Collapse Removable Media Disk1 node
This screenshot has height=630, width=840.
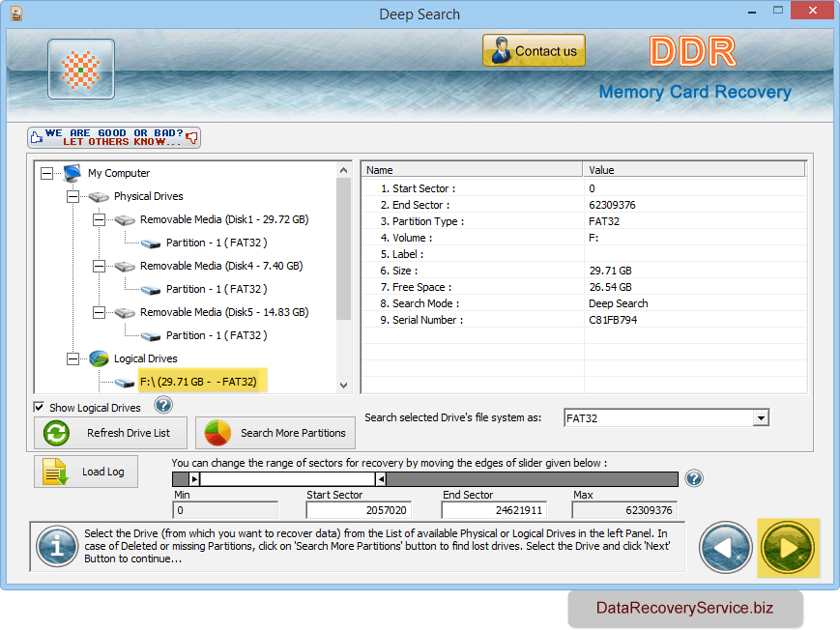tap(100, 219)
